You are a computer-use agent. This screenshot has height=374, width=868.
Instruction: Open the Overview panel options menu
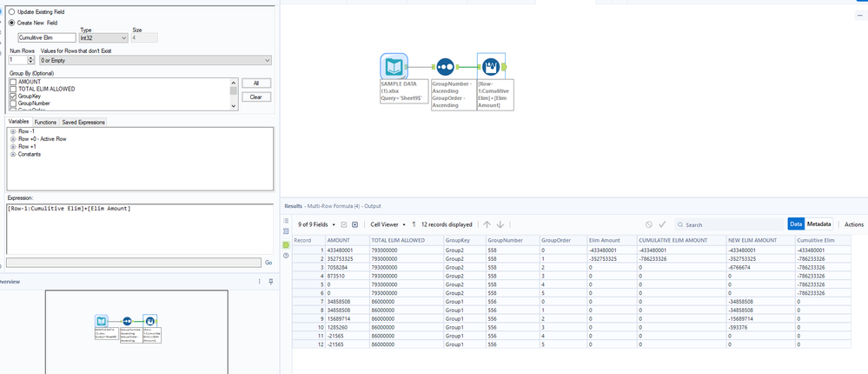click(259, 282)
